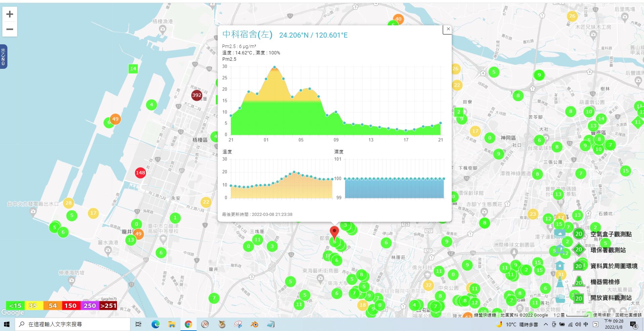Image resolution: width=644 pixels, height=331 pixels.
Task: Open Microsoft Edge from taskbar
Action: (x=155, y=324)
